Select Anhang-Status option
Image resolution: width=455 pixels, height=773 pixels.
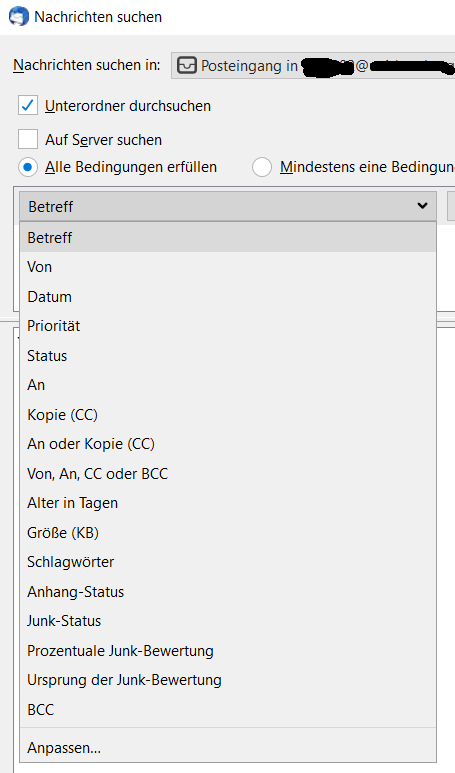pyautogui.click(x=228, y=591)
